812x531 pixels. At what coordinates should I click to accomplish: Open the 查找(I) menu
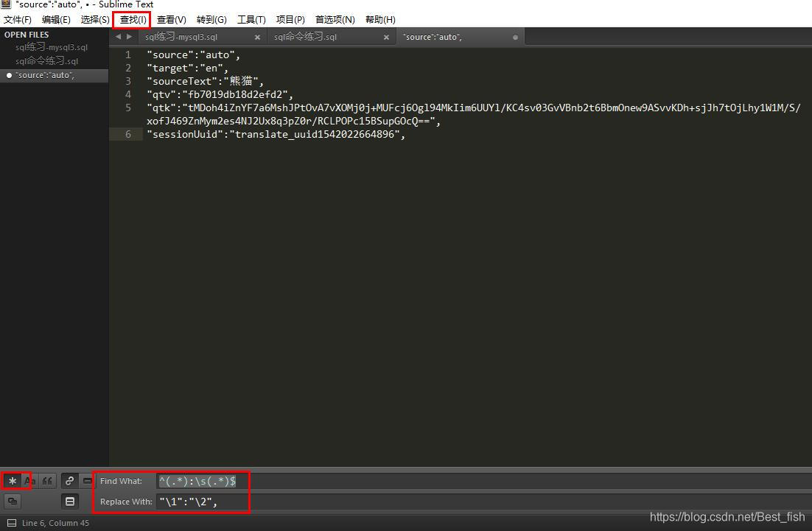tap(133, 20)
